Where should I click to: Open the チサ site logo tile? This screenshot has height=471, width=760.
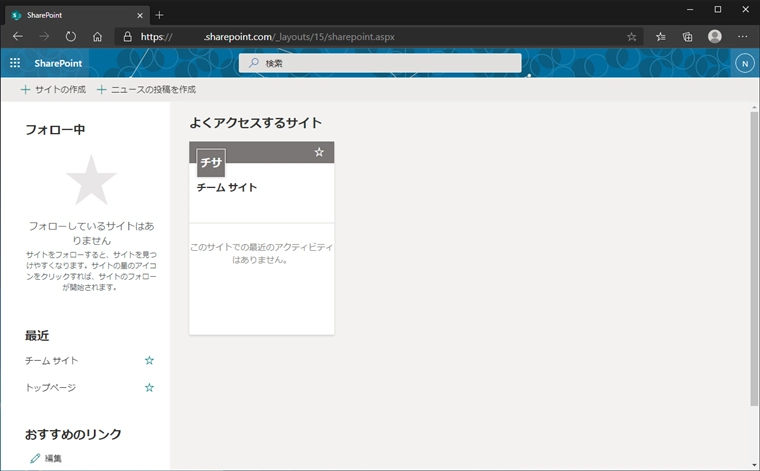[x=211, y=163]
